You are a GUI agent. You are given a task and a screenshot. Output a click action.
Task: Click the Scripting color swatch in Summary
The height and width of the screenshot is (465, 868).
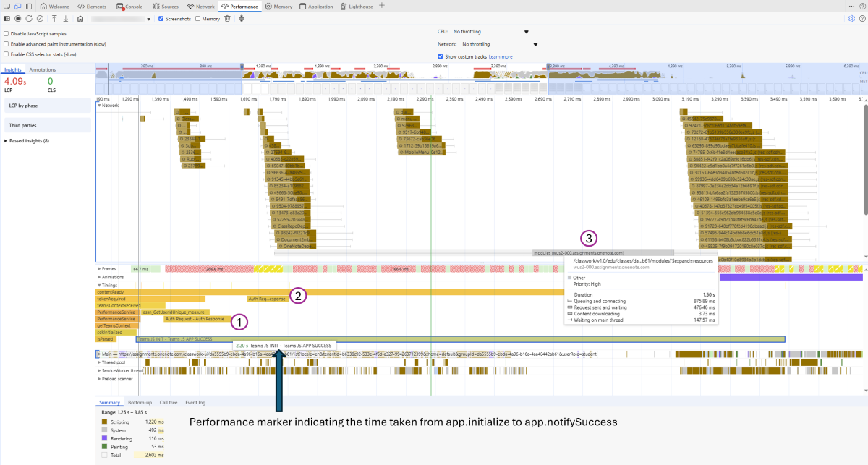[x=103, y=421]
